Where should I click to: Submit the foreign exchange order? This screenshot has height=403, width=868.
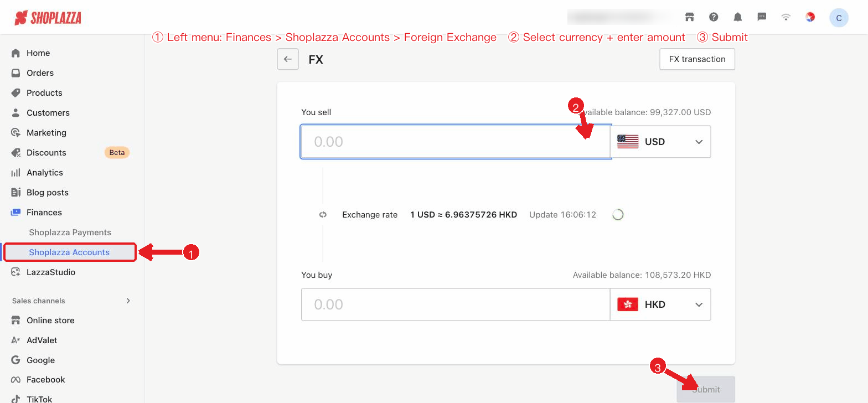click(x=706, y=389)
